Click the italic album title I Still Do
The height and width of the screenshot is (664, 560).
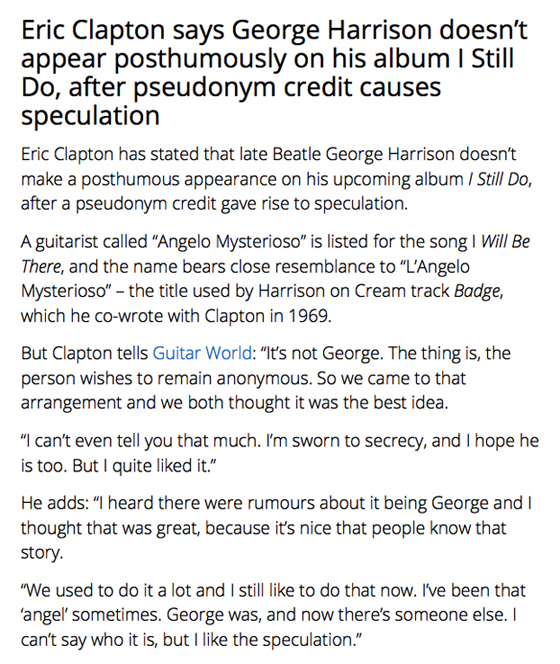pos(498,179)
